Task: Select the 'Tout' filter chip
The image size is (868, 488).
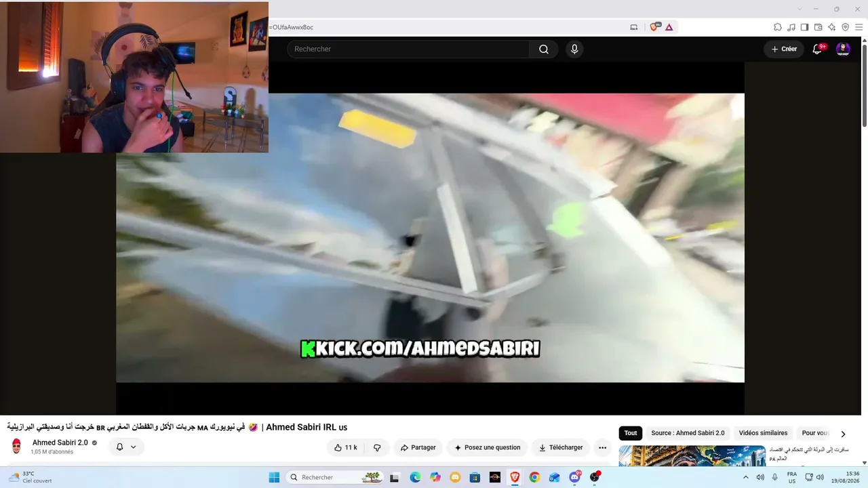Action: coord(631,433)
